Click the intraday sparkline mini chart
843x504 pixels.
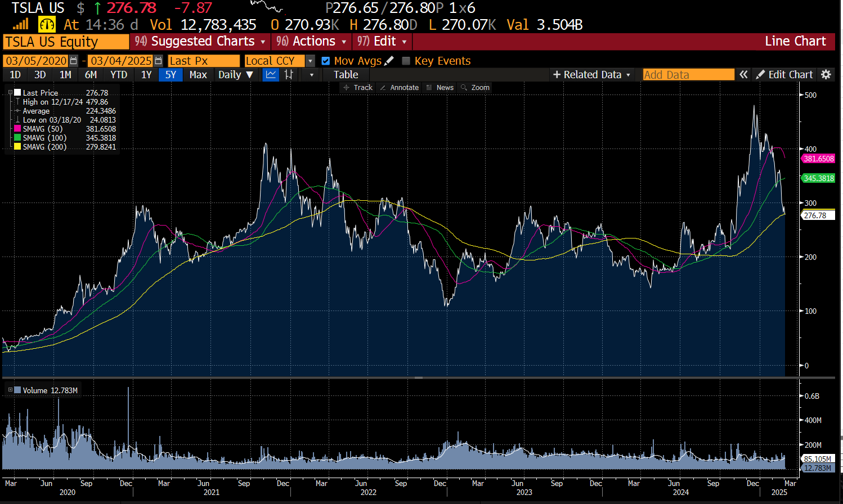point(267,7)
